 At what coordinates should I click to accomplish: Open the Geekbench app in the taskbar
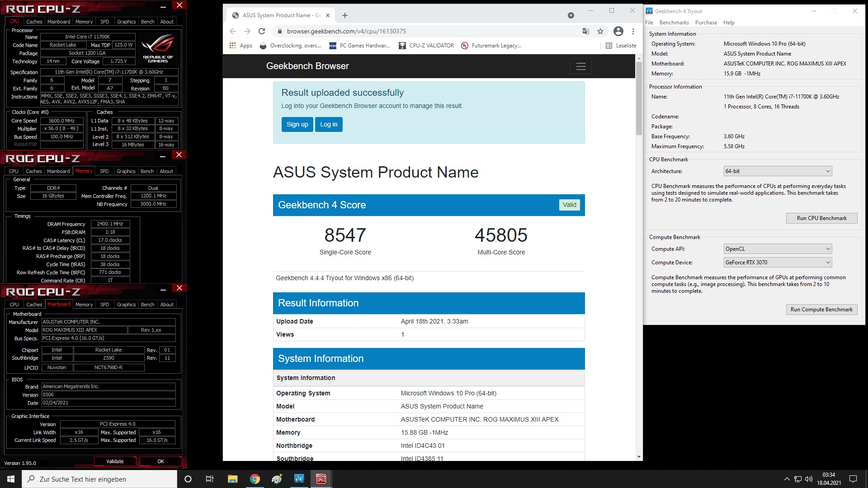coord(299,479)
